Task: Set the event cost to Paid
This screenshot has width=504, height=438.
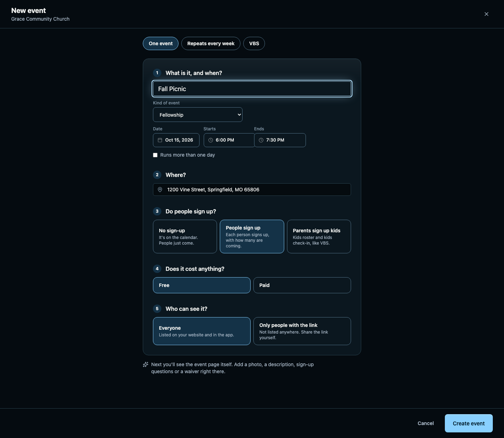Action: pos(302,285)
